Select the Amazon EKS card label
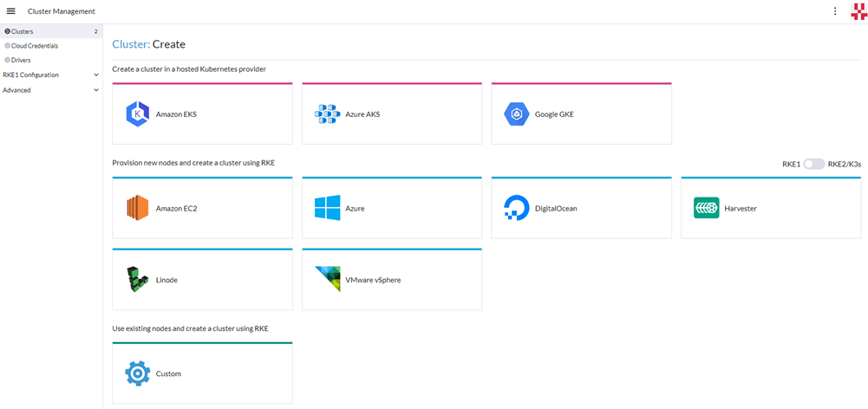Image resolution: width=868 pixels, height=409 pixels. (x=176, y=114)
